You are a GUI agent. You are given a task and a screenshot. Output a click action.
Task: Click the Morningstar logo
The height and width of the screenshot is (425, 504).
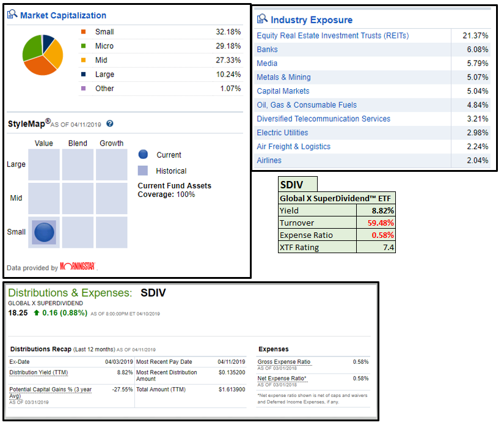click(78, 267)
